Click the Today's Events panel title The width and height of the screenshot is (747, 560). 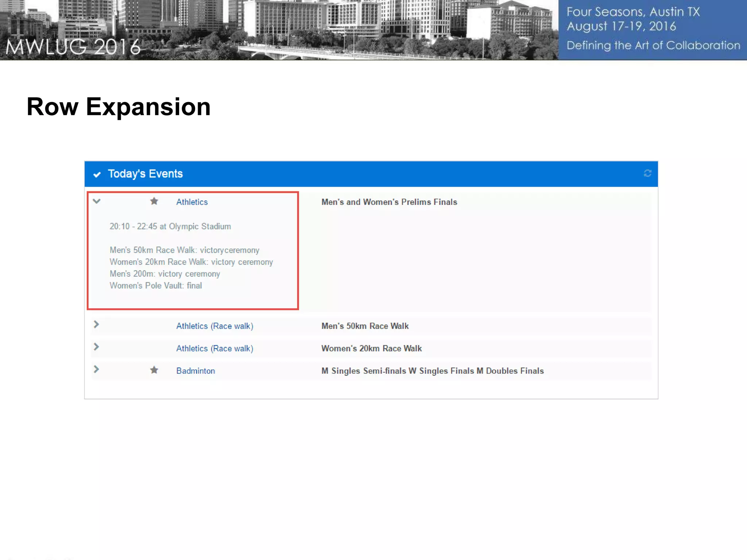pyautogui.click(x=145, y=174)
